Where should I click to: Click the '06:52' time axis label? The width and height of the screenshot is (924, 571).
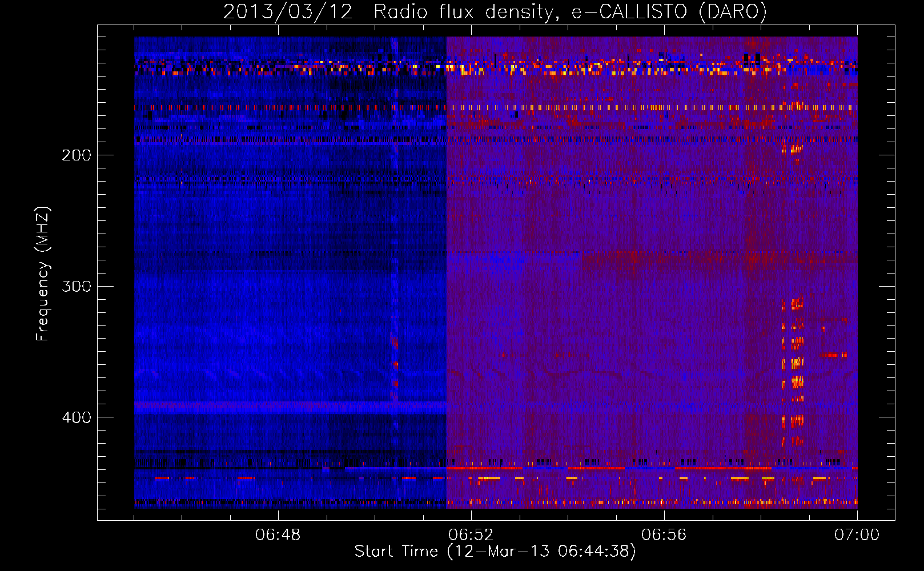(x=471, y=535)
